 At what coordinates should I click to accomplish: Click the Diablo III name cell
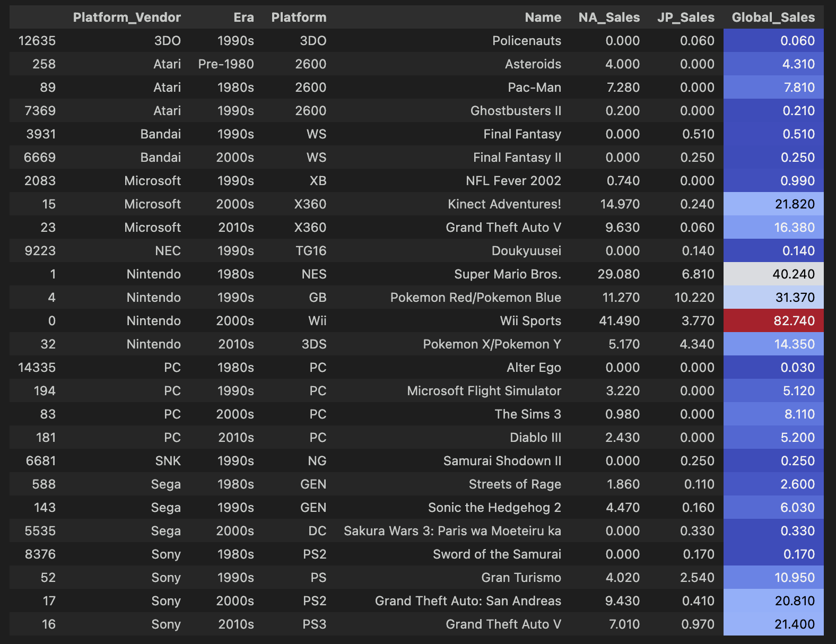tap(535, 438)
